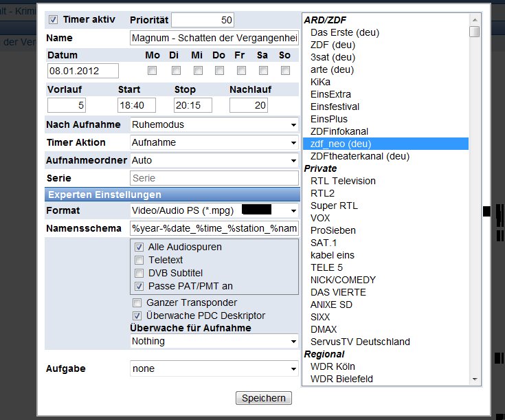Open the Format dropdown
This screenshot has width=505, height=420.
[x=214, y=210]
